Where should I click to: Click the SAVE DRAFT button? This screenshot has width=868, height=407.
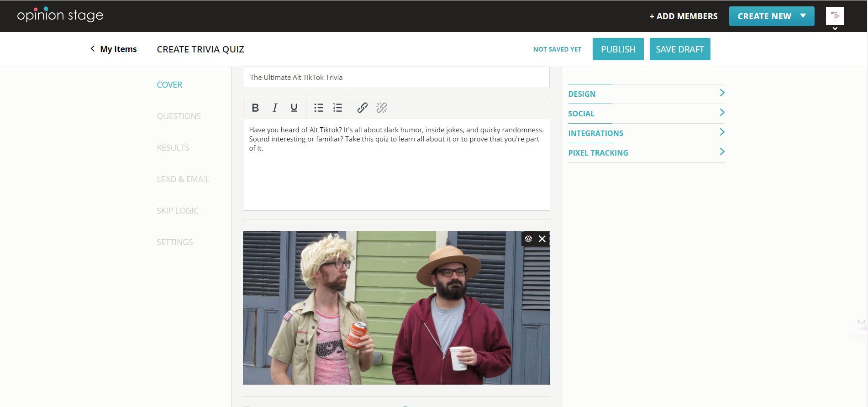(679, 49)
